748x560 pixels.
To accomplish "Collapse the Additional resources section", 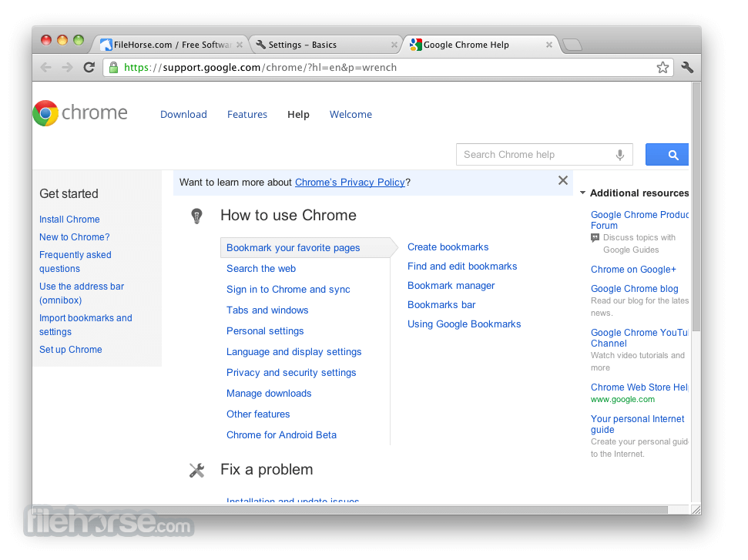I will (582, 193).
